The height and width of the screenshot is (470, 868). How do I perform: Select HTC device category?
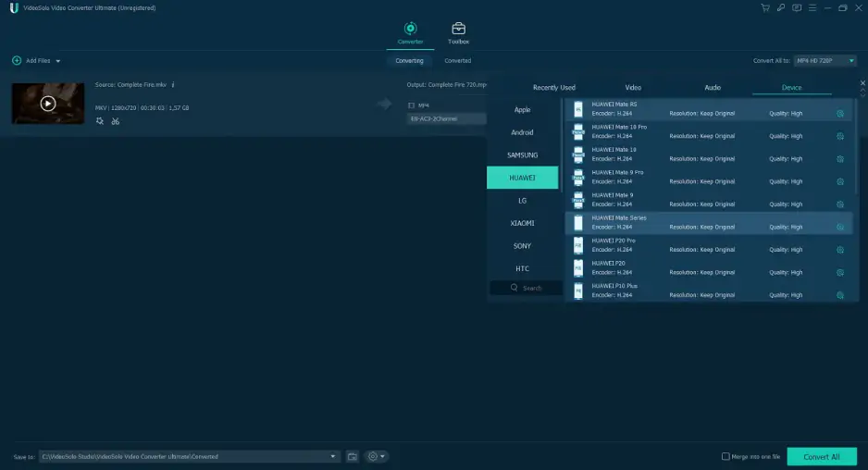point(523,268)
